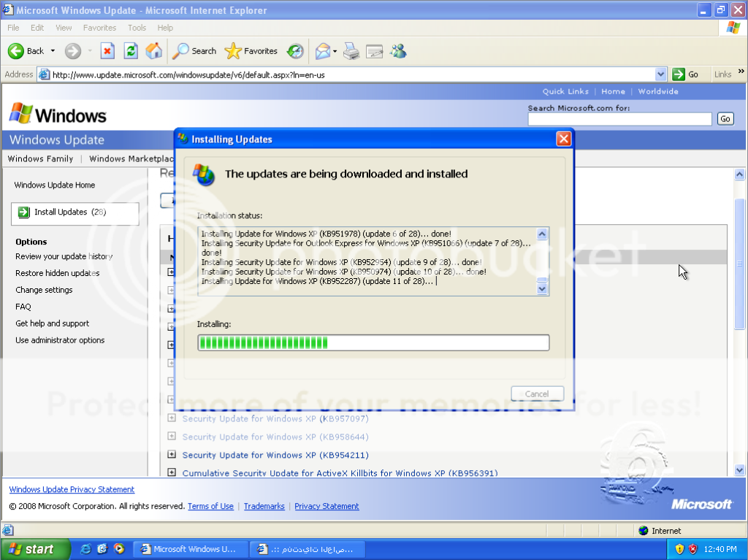The height and width of the screenshot is (560, 748).
Task: Click the Start button
Action: tap(35, 549)
